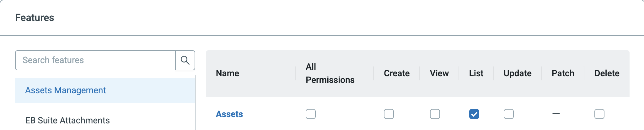Click the Name column header

pyautogui.click(x=228, y=73)
